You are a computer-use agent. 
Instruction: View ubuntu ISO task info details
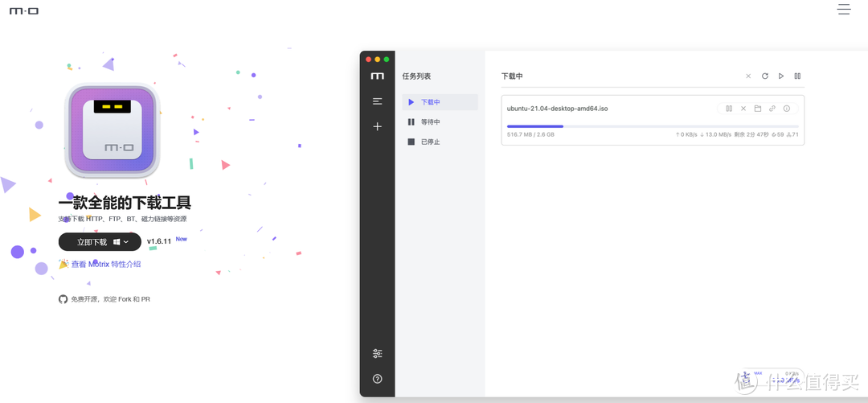[787, 109]
